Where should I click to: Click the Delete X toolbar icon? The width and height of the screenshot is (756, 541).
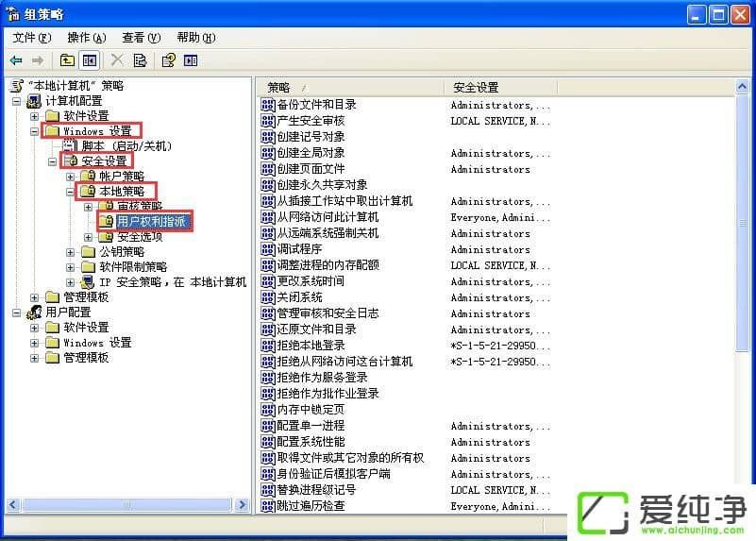pos(117,60)
